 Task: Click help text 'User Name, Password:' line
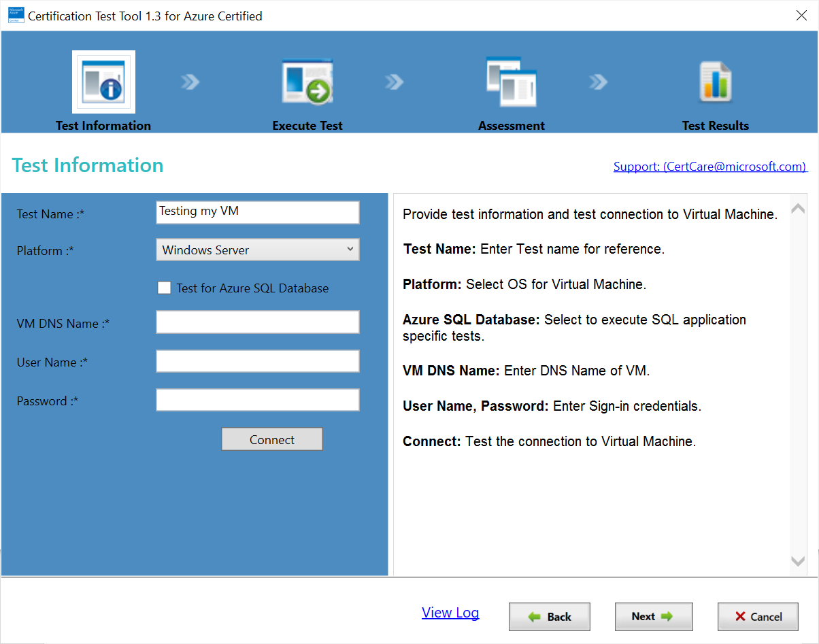(552, 406)
